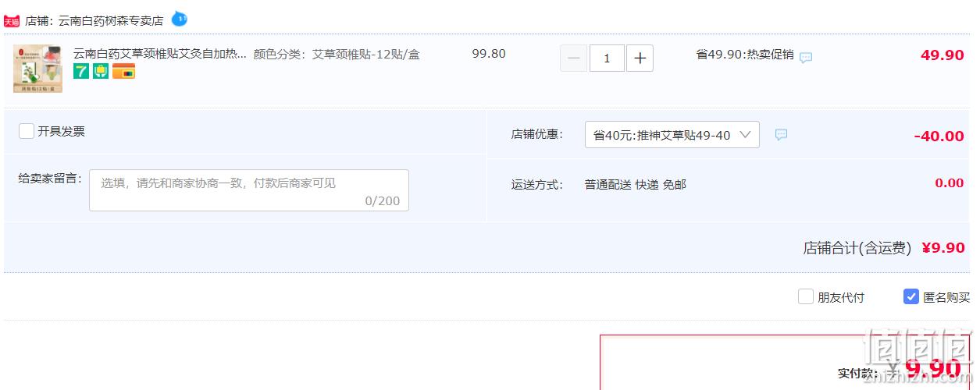Click the Tmall logo beside the shop name
The image size is (980, 390).
point(12,21)
